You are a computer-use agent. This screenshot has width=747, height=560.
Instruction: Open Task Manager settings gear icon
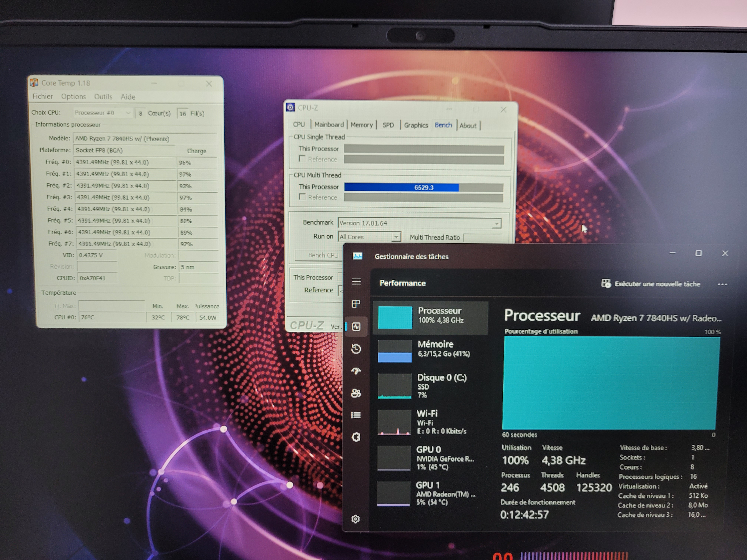coord(355,519)
